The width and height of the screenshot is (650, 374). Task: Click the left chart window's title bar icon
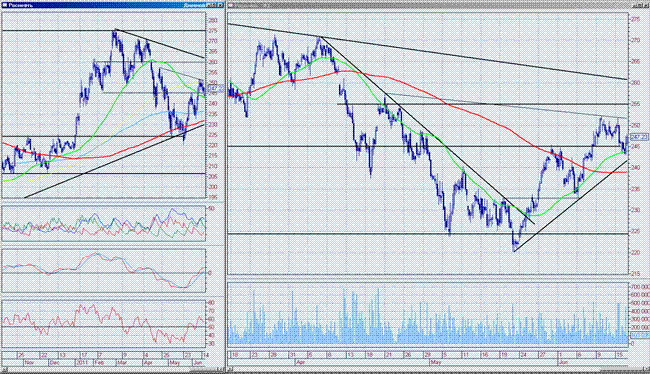[5, 5]
